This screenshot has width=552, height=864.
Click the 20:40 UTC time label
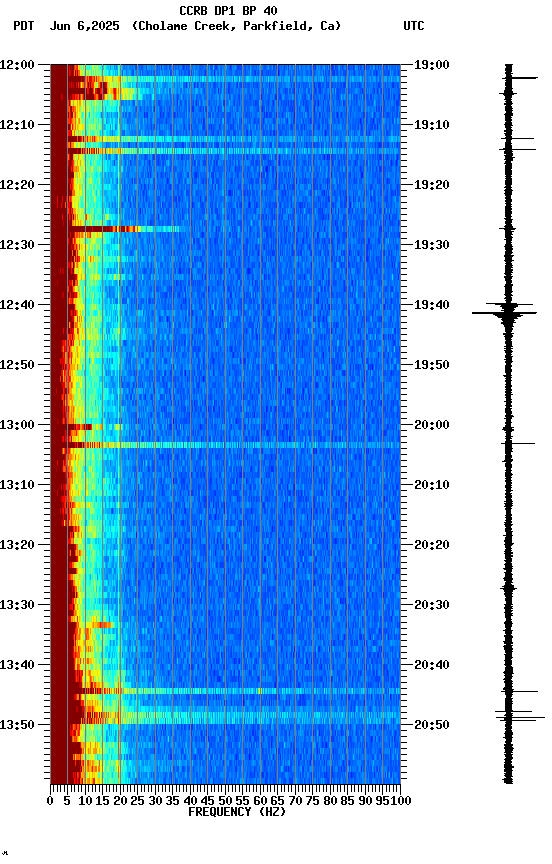coord(432,666)
